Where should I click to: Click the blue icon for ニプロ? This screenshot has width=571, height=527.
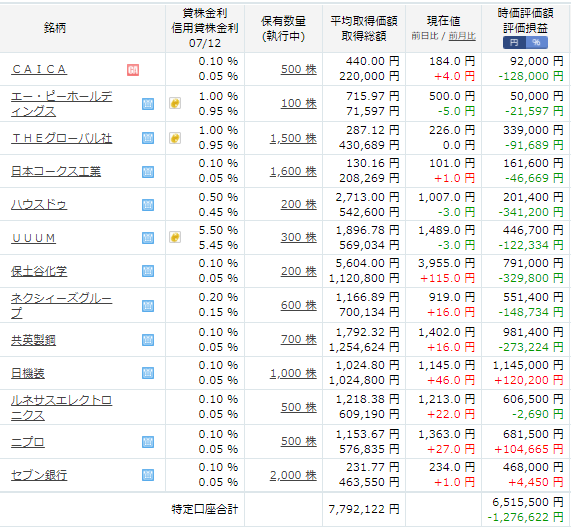click(148, 442)
